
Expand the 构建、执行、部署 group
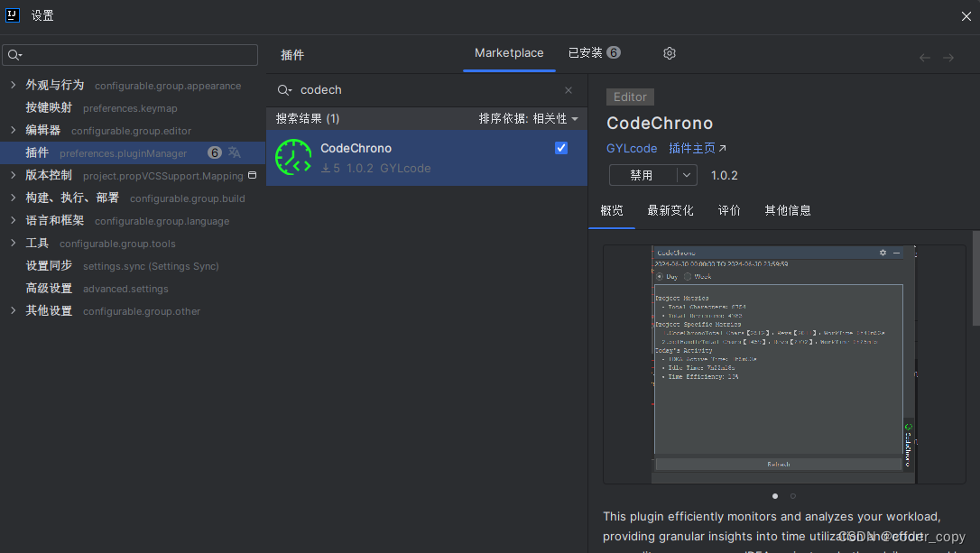click(14, 198)
